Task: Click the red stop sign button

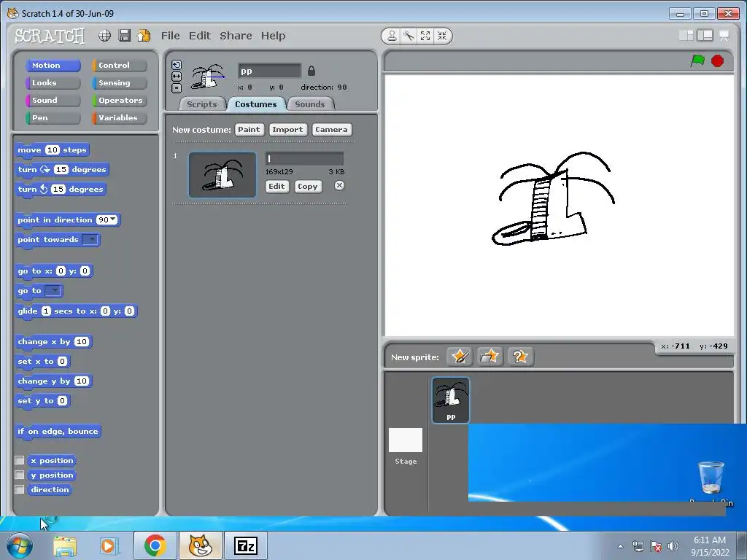Action: click(718, 61)
